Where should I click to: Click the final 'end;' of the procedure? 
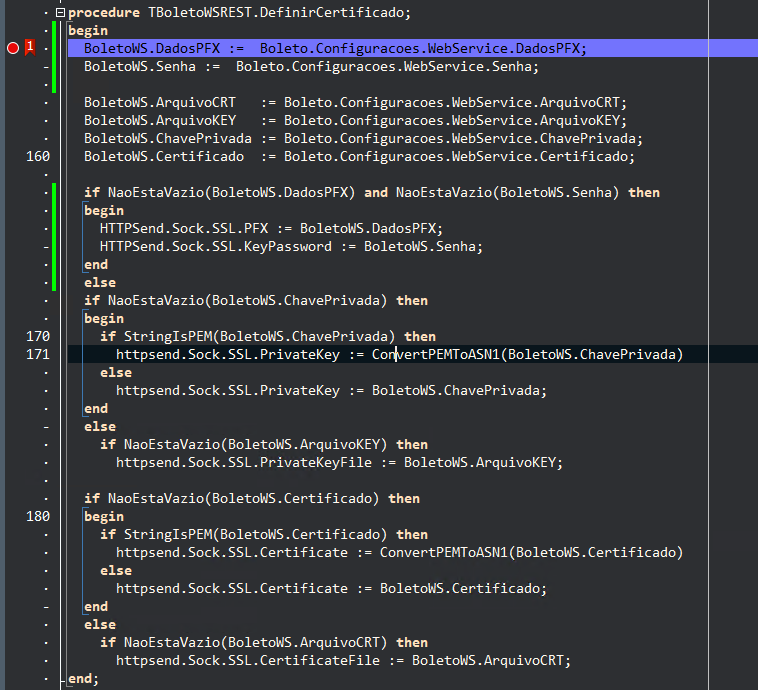(x=83, y=678)
